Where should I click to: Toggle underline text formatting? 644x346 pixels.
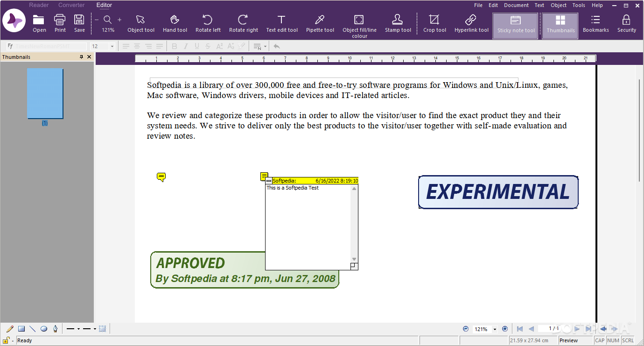197,46
